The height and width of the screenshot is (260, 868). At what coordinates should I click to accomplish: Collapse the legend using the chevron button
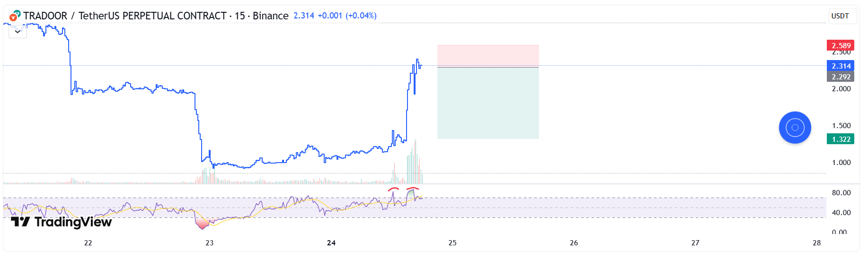click(x=18, y=32)
